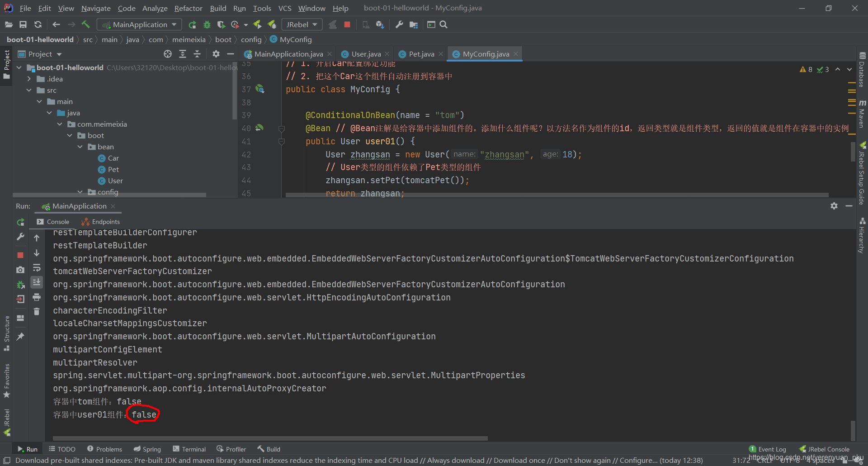Click the Save All toolbar icon
The width and height of the screenshot is (868, 466).
pos(23,24)
